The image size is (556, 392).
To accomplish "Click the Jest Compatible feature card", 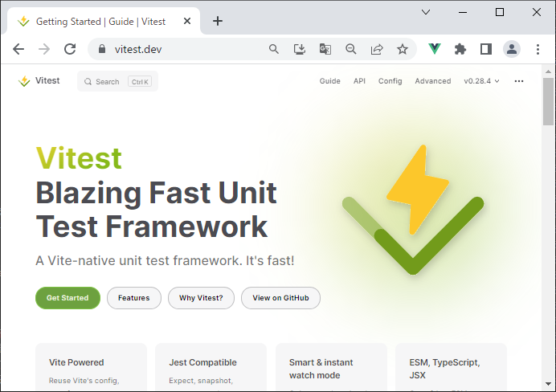I will coord(211,367).
